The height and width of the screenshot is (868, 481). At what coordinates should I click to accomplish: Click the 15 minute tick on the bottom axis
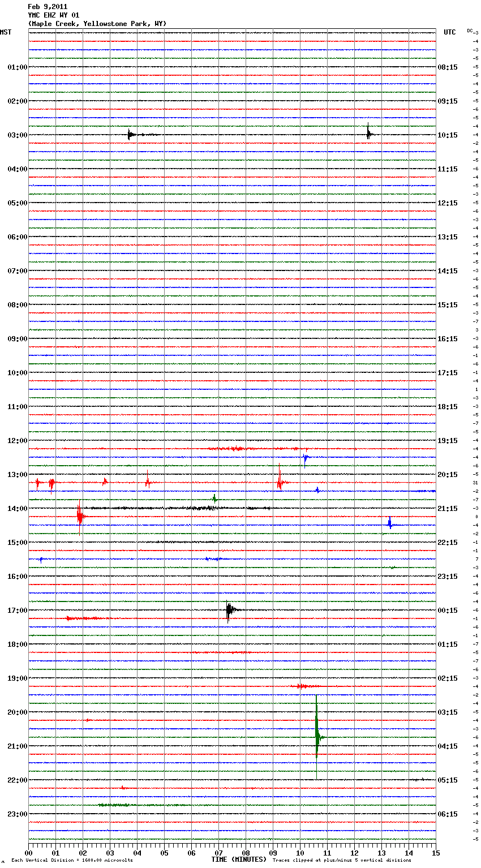click(436, 853)
